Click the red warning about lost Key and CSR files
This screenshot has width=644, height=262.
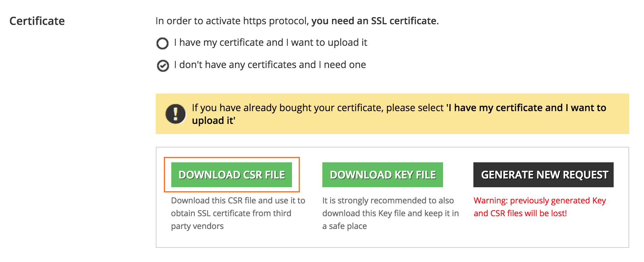[540, 207]
